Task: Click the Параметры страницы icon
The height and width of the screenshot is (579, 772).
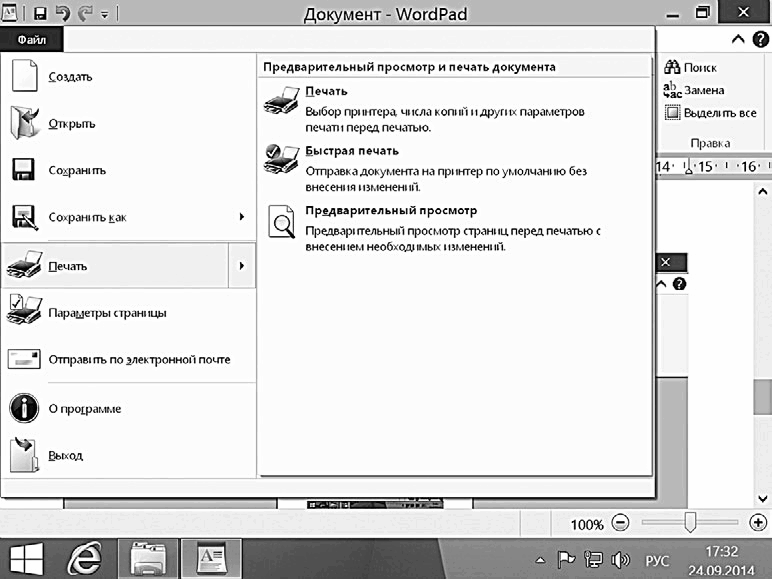Action: (24, 310)
